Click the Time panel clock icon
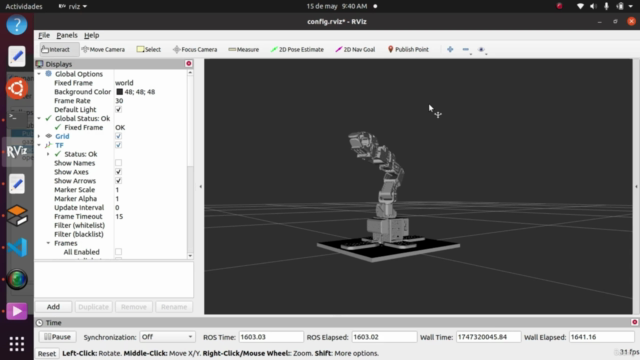The width and height of the screenshot is (640, 360). tap(40, 323)
